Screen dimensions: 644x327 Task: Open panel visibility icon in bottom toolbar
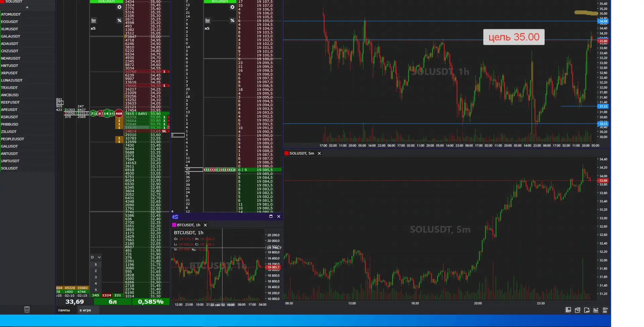[568, 310]
